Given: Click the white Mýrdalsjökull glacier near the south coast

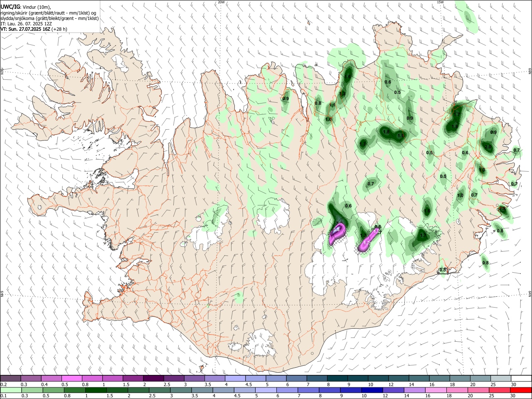Looking at the screenshot, I should coord(261,343).
